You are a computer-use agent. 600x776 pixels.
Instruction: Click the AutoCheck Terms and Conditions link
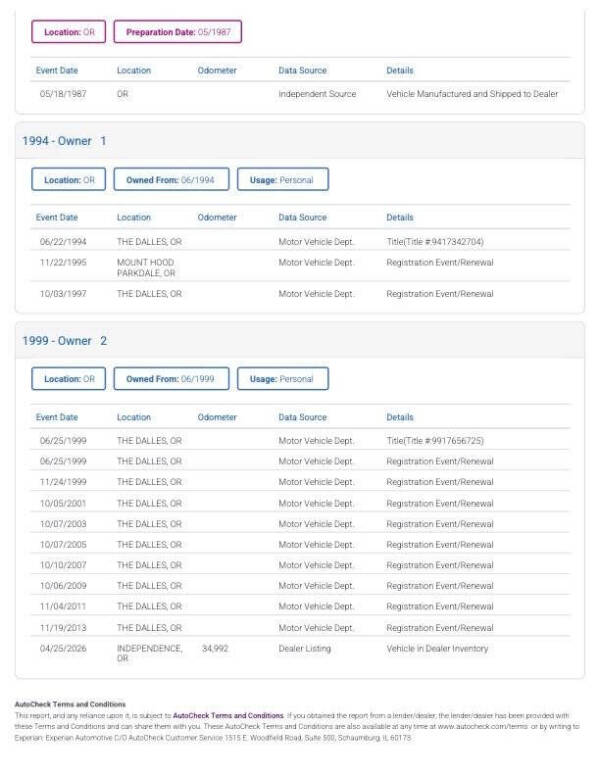tap(228, 716)
